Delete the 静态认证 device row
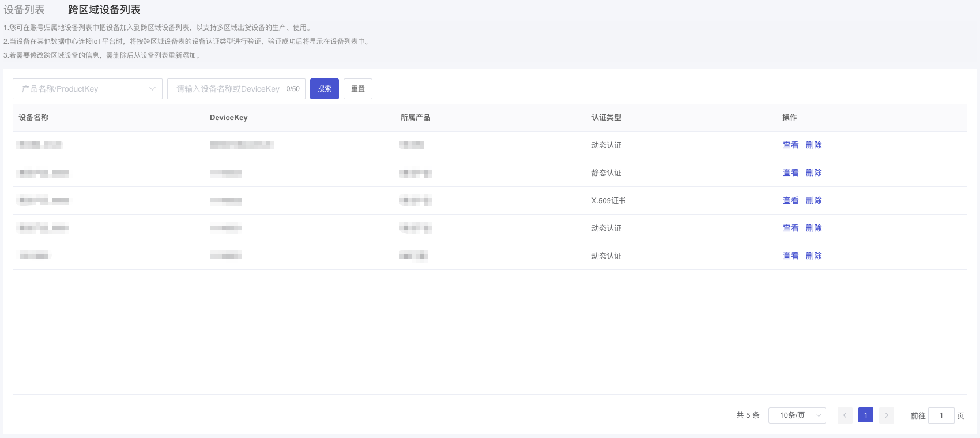980x438 pixels. (x=813, y=173)
